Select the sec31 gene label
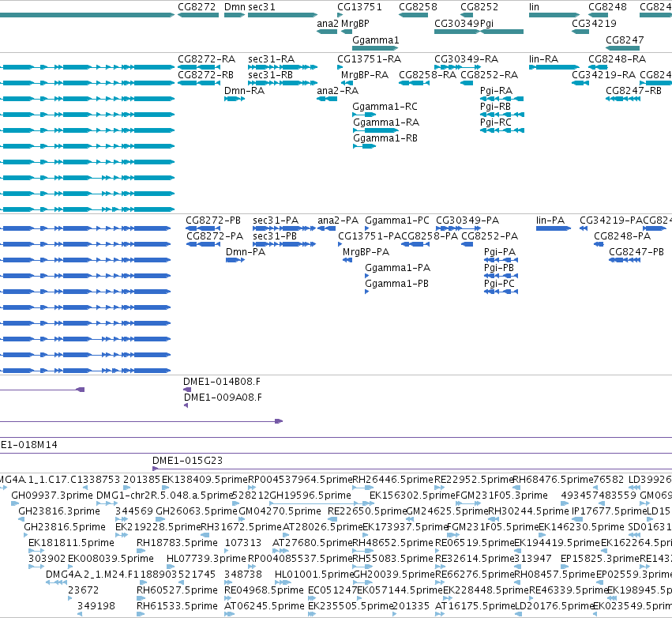The width and height of the screenshot is (672, 618). (261, 7)
